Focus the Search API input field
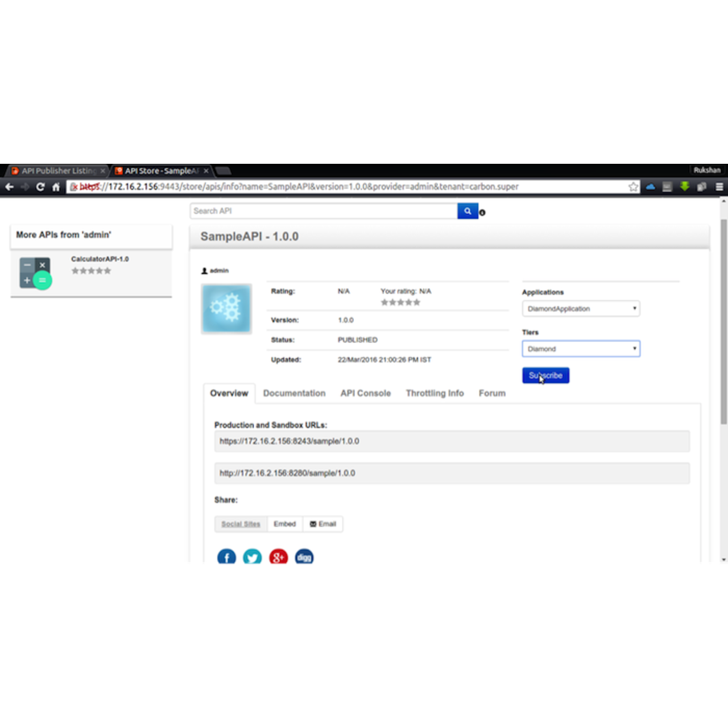The image size is (728, 728). point(323,211)
